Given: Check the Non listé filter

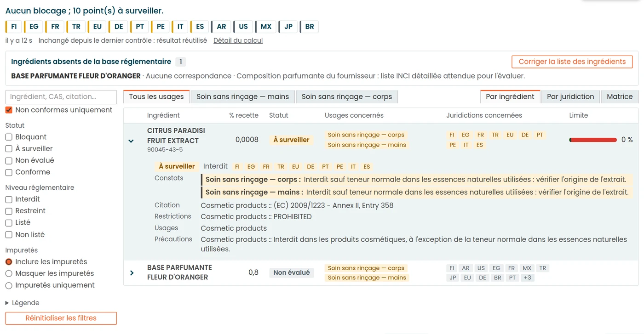Looking at the screenshot, I should pos(8,235).
